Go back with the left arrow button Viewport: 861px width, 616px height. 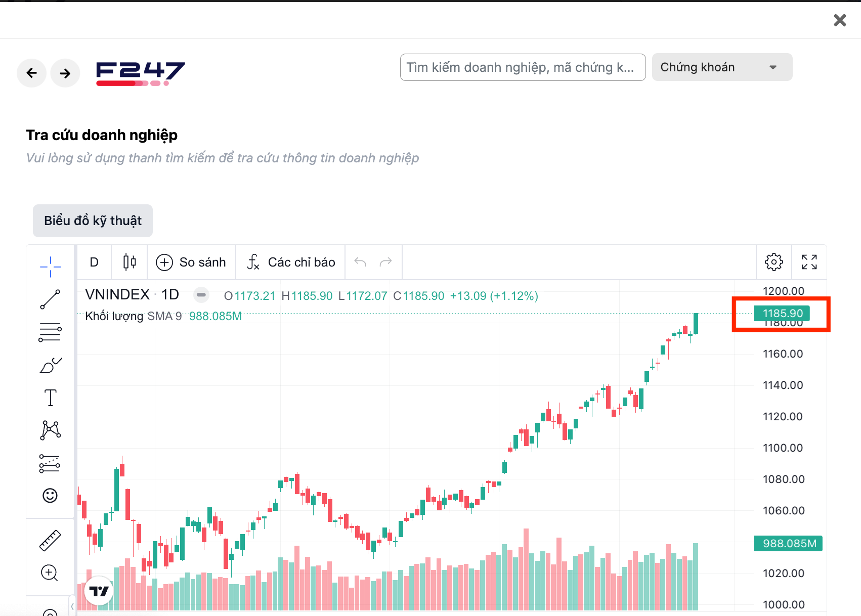coord(32,73)
